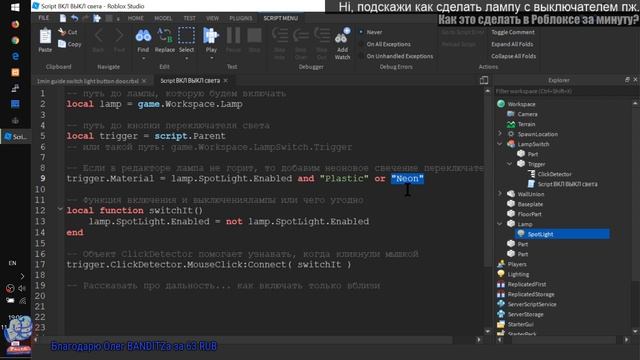Click the tray overflow chevron on the taskbar
Image resolution: width=640 pixels, height=360 pixels.
(x=22, y=277)
